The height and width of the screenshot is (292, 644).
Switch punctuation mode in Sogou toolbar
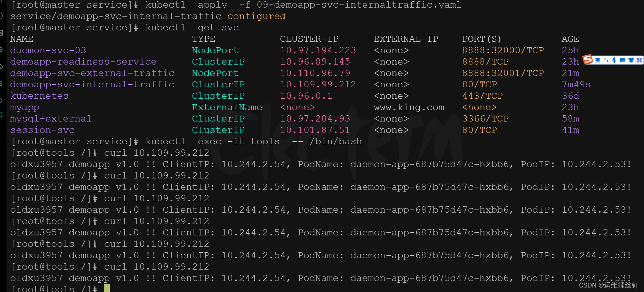(x=606, y=60)
